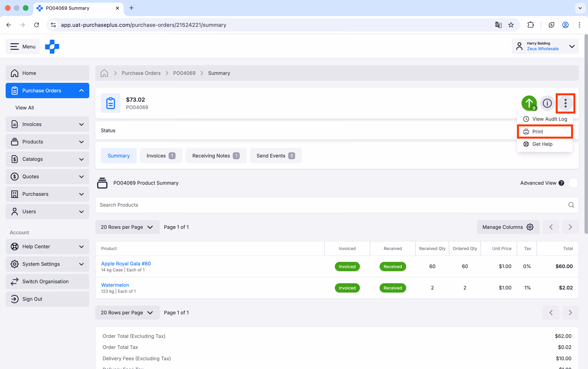The width and height of the screenshot is (588, 369).
Task: Switch to the Summary tab
Action: click(x=119, y=156)
